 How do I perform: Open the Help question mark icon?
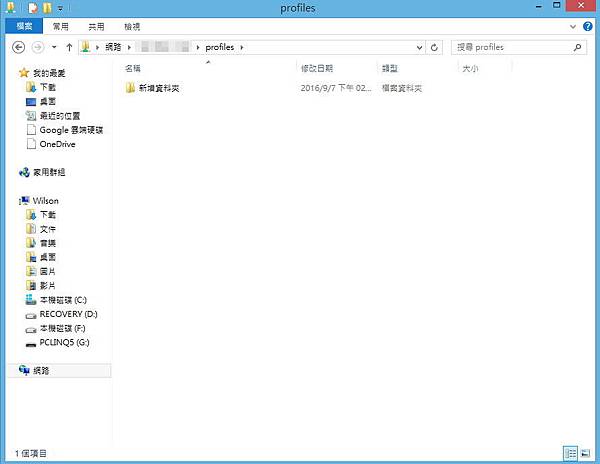click(587, 26)
